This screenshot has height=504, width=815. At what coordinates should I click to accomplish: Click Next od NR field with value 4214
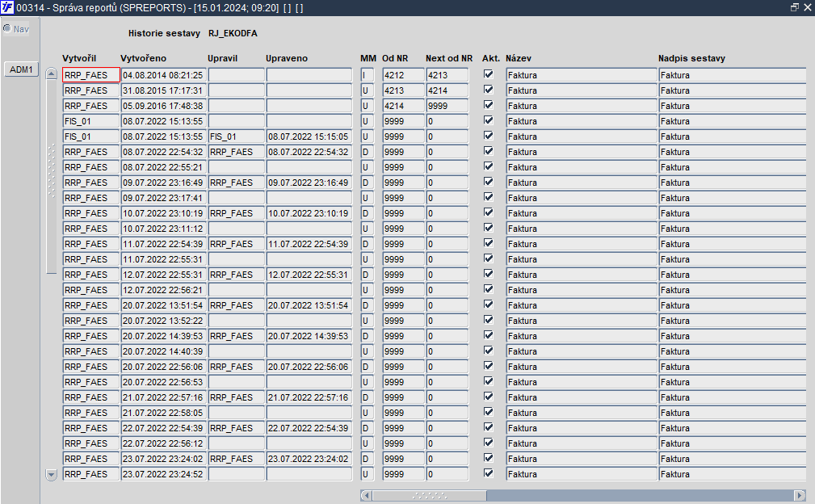(447, 90)
